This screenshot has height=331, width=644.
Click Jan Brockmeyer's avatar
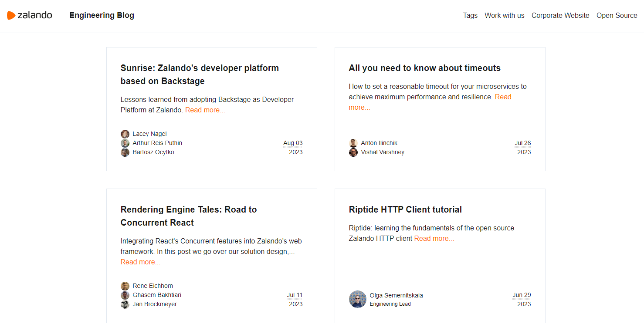click(x=125, y=304)
